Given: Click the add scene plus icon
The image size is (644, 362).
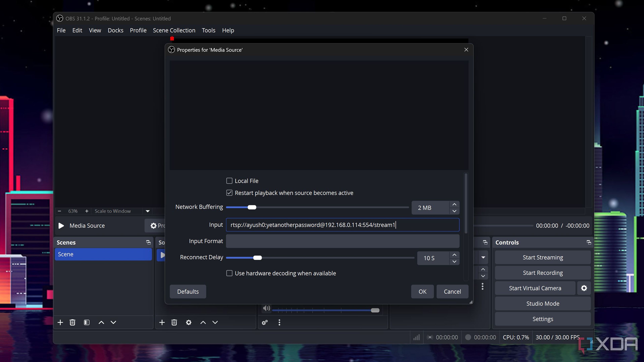Looking at the screenshot, I should click(60, 322).
